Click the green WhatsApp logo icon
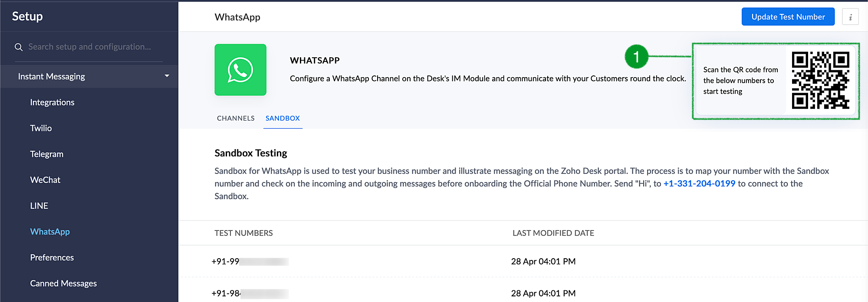The image size is (868, 302). (240, 70)
